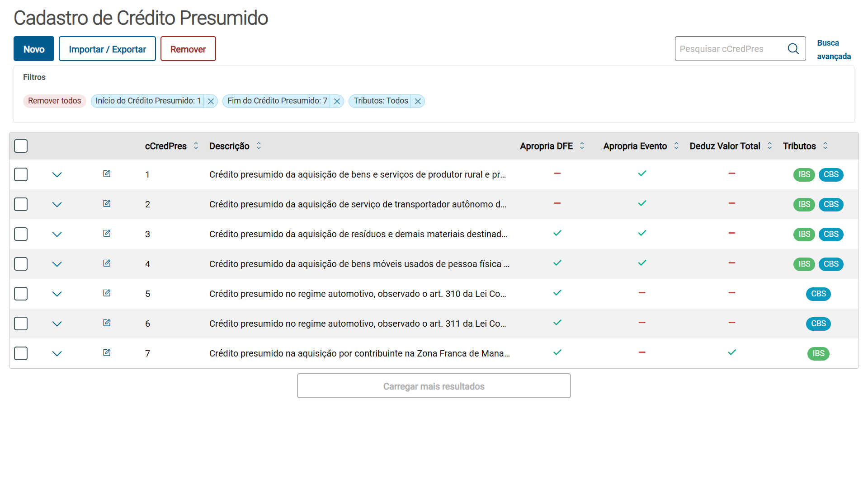Remove Início do Crédito Presumido filter

point(211,101)
